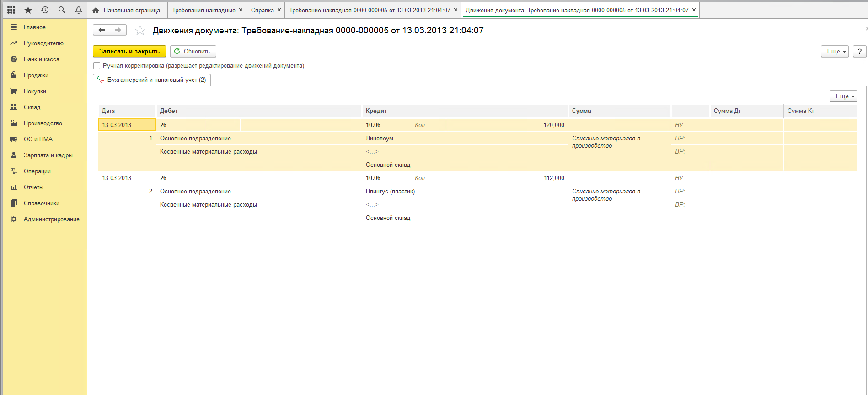Click the Покупки cart icon
The image size is (868, 395).
point(14,91)
